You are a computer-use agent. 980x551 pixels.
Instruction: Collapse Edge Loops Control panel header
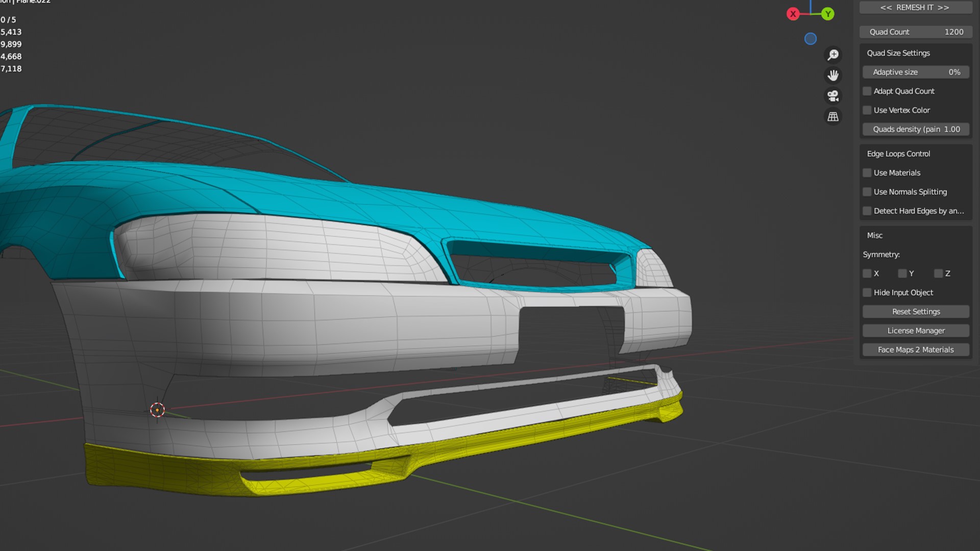coord(898,154)
